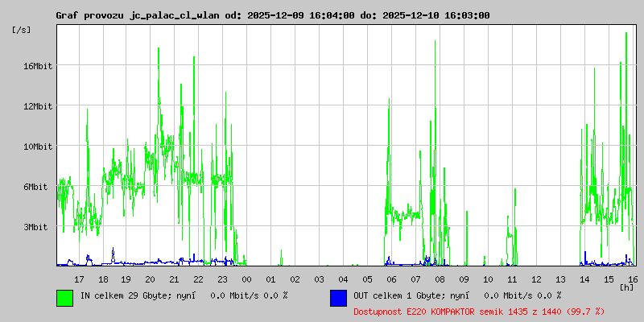Click the '12Mbit' y-axis label
Screen dimensions: 644x322
click(37, 106)
